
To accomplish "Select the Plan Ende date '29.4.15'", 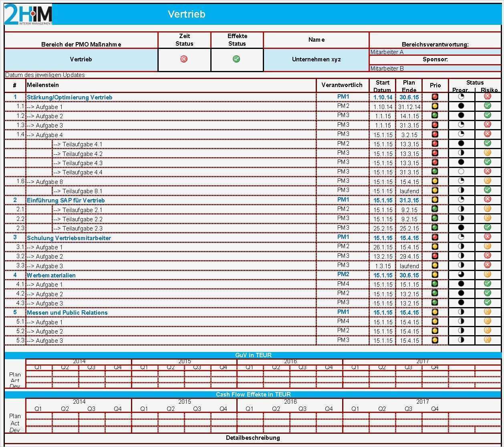I will pos(409,257).
